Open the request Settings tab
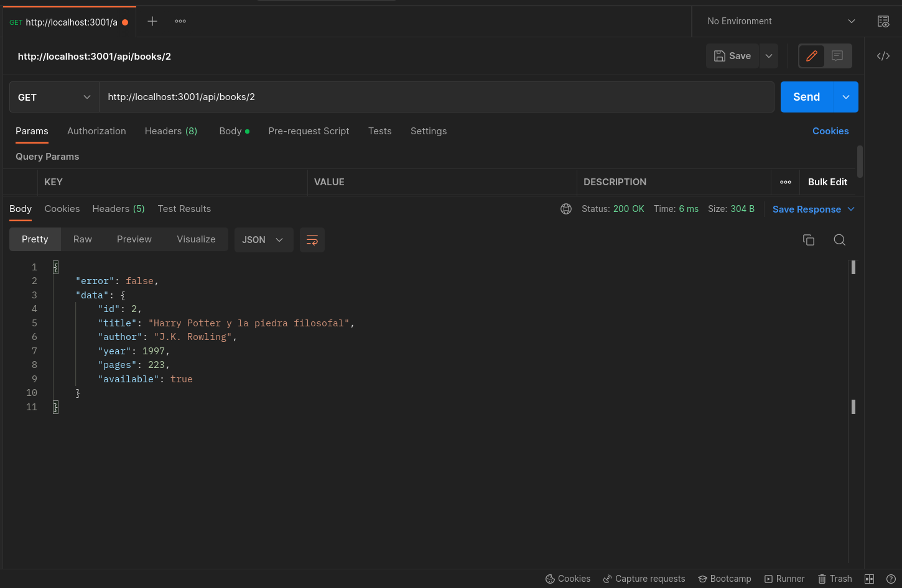902x588 pixels. tap(429, 131)
